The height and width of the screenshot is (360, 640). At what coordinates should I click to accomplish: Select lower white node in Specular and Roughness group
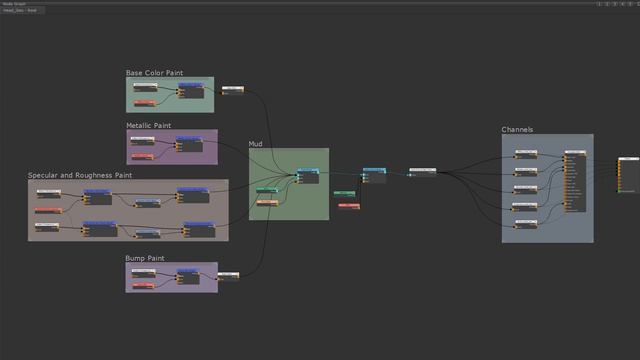[x=47, y=227]
